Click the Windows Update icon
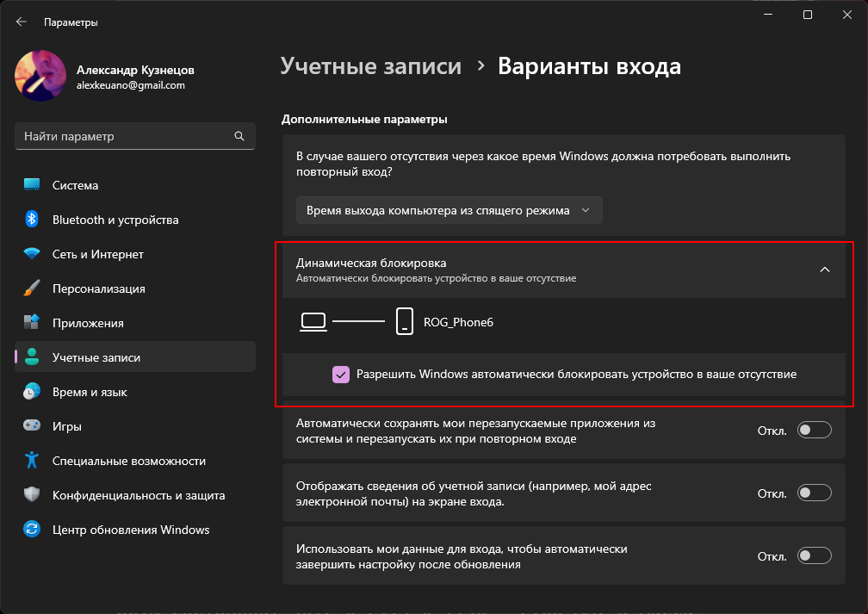 [x=32, y=530]
